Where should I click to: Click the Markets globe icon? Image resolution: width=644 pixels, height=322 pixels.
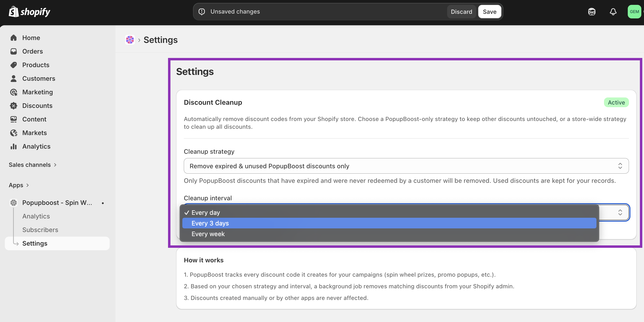coord(14,133)
